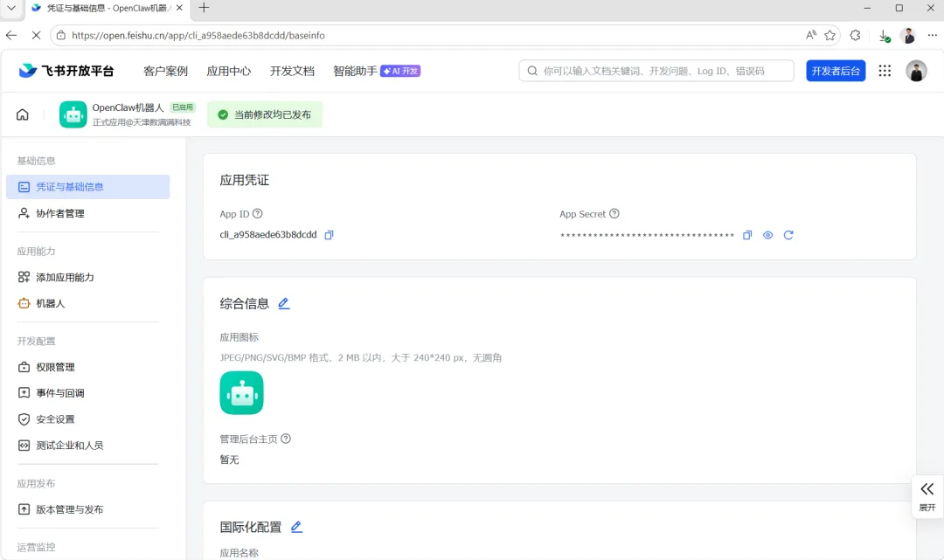Open browser extensions icon
Screen dimensions: 944x560
click(856, 36)
